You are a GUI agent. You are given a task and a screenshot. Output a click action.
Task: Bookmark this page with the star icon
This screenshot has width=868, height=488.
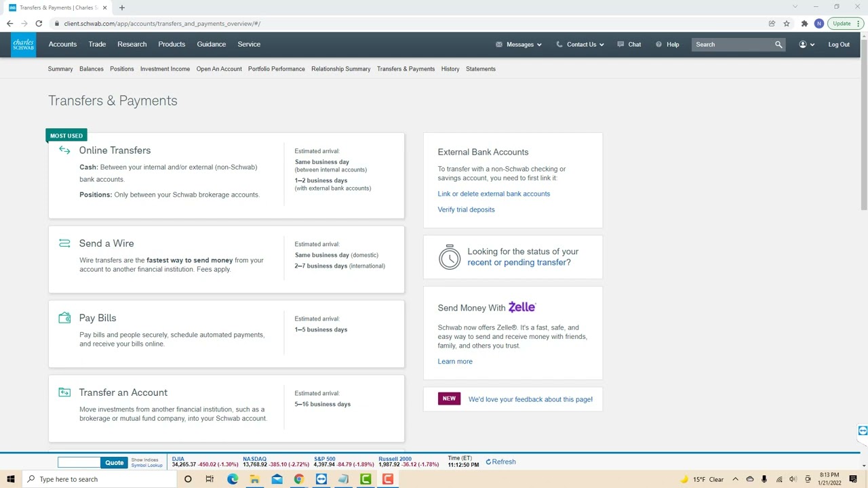tap(787, 24)
